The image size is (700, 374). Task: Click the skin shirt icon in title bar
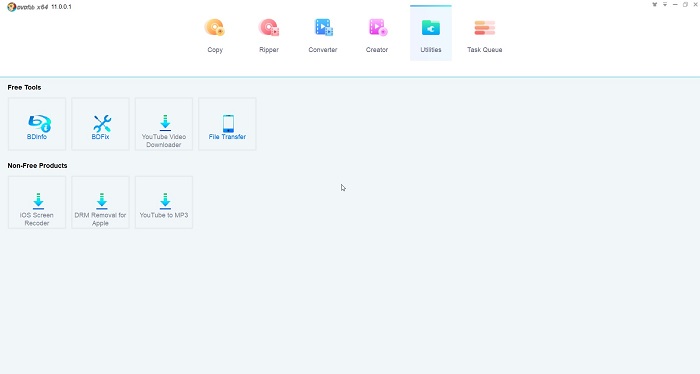(x=654, y=4)
